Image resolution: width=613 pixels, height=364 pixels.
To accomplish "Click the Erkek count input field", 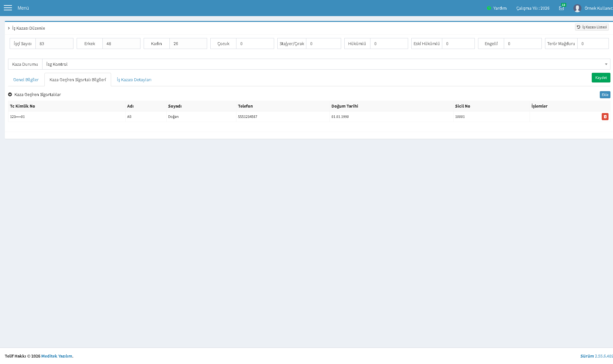I will pos(121,43).
